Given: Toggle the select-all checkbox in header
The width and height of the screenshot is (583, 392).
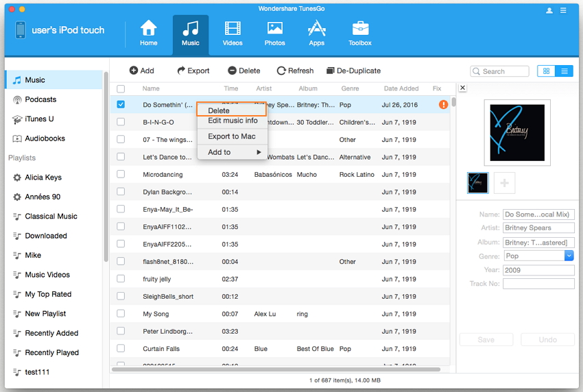Looking at the screenshot, I should (x=121, y=88).
